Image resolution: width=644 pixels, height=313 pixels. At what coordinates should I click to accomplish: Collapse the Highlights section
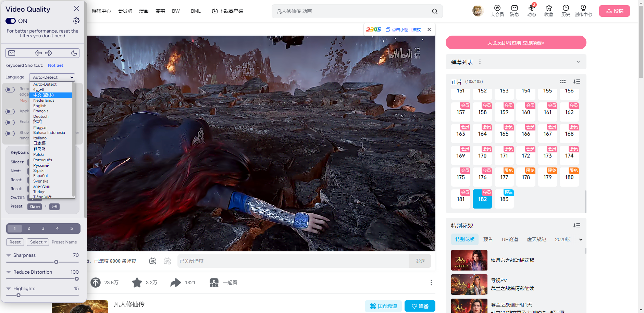(9, 289)
